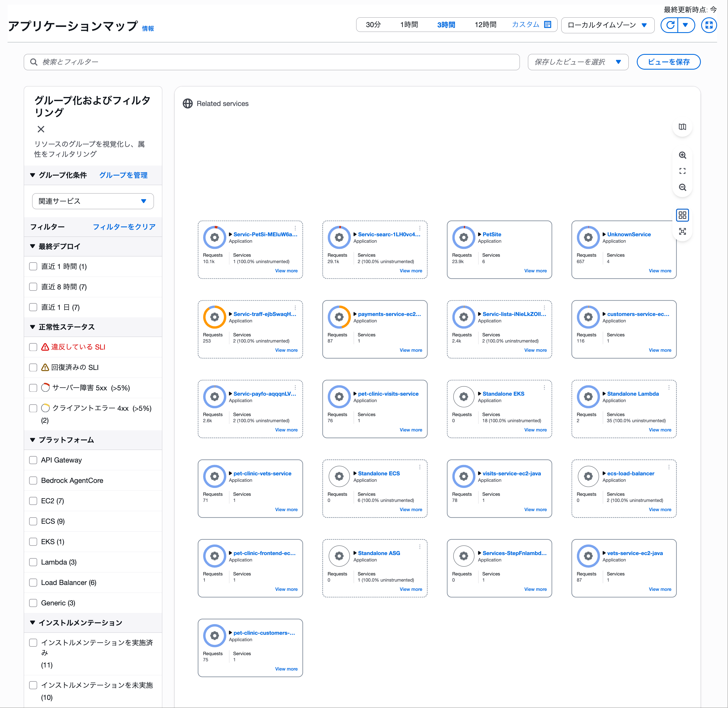Tick the 直近 8 時間 deploy filter
Image resolution: width=728 pixels, height=708 pixels.
click(33, 287)
